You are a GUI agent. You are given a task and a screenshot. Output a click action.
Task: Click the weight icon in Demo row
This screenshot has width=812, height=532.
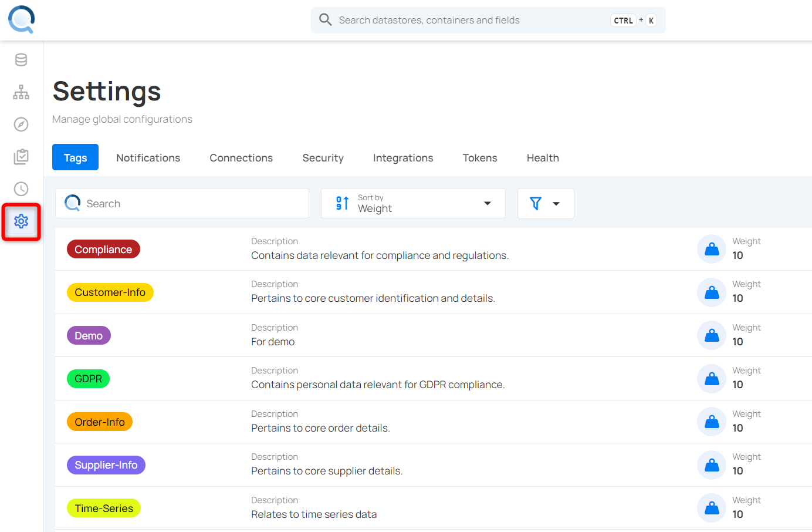pyautogui.click(x=712, y=335)
